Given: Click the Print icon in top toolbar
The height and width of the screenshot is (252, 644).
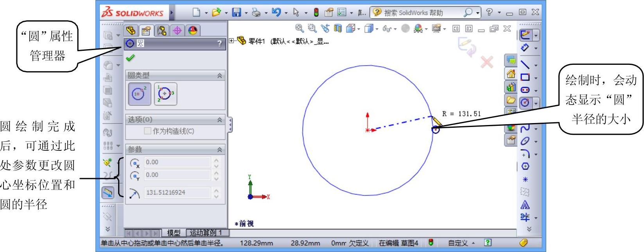Looking at the screenshot, I should [256, 13].
